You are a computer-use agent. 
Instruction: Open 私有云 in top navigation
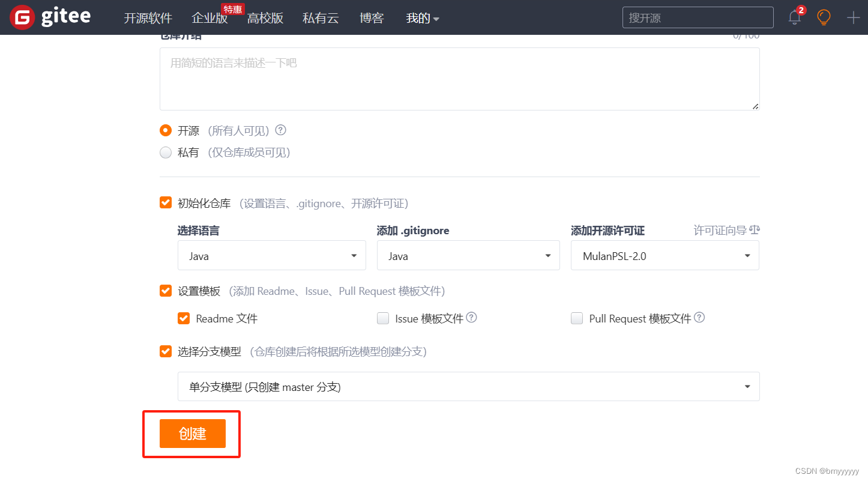pos(321,18)
